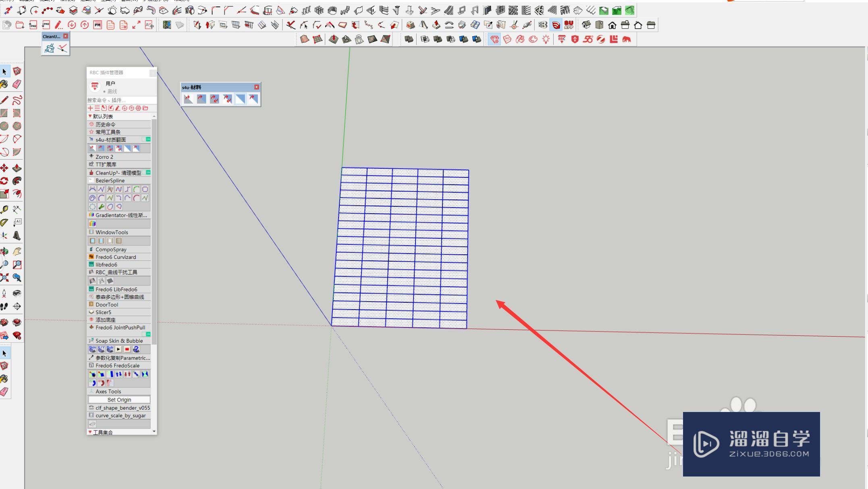
Task: Pick the Freehand drawing tool
Action: 17,100
